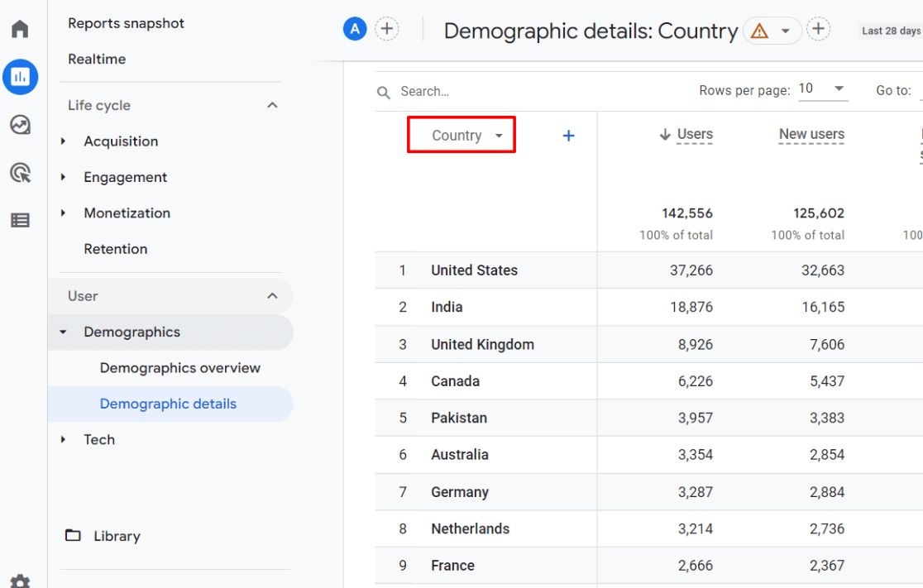Click the blue A comparison chip
This screenshot has width=923, height=588.
[x=354, y=27]
